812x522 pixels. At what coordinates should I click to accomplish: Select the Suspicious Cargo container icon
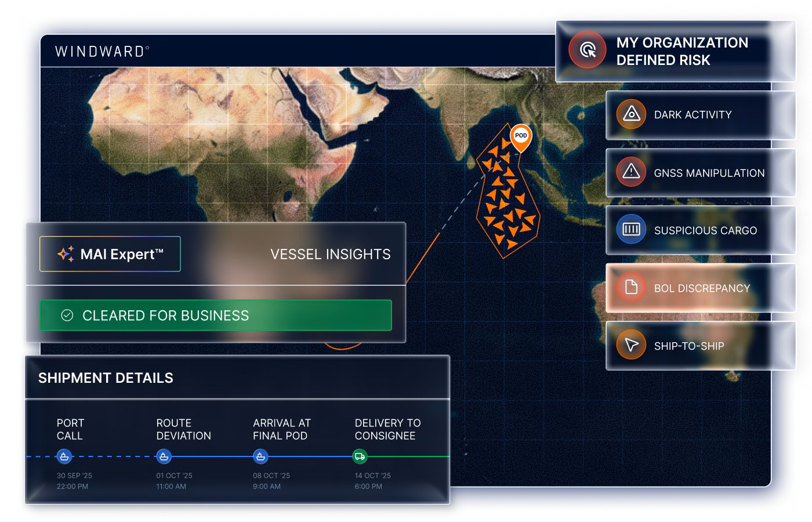tap(631, 230)
